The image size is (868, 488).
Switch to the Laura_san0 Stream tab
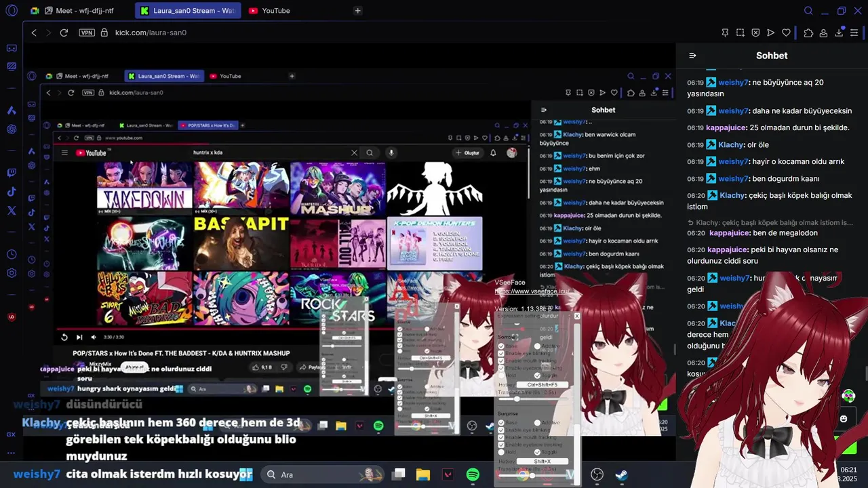[x=188, y=11]
